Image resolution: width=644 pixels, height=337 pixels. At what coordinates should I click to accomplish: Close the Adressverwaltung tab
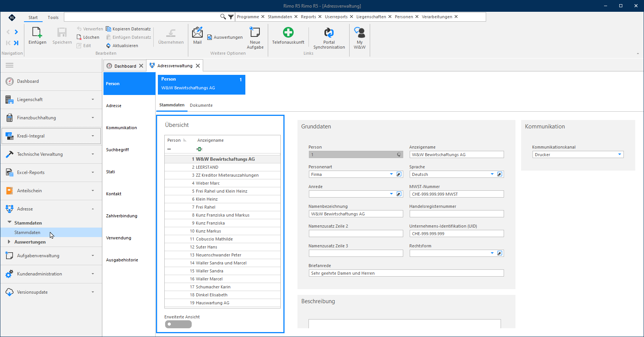pyautogui.click(x=198, y=66)
